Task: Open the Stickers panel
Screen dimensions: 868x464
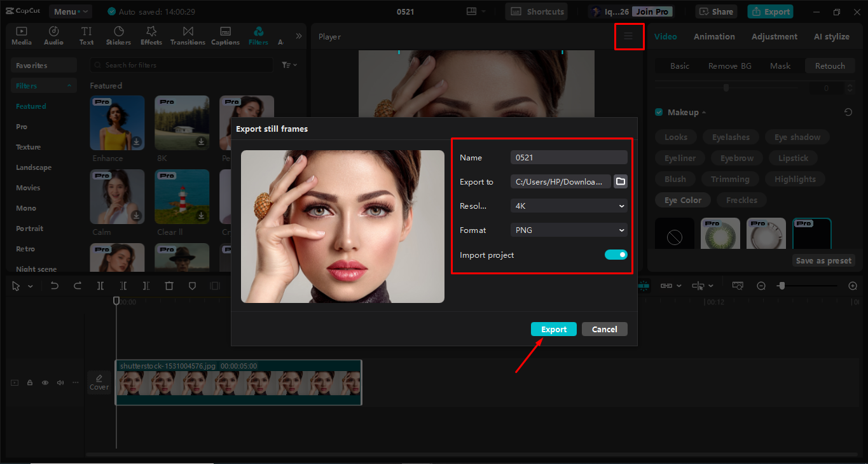Action: pyautogui.click(x=118, y=35)
